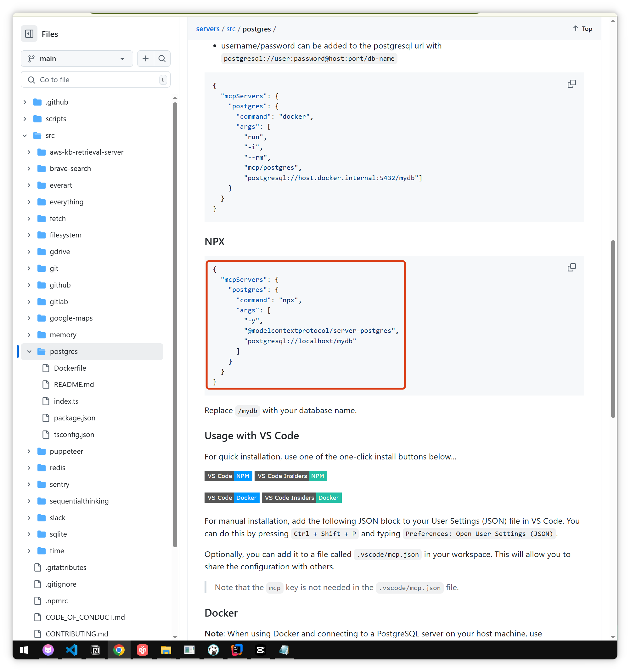Jump to Top of page
This screenshot has height=672, width=630.
coord(582,29)
